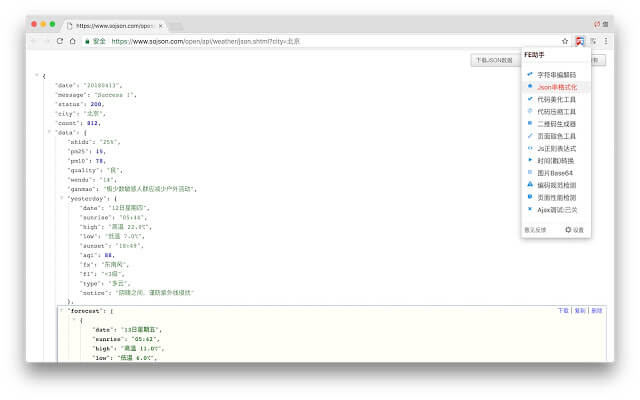
Task: Collapse the "yesterday" JSON node
Action: pyautogui.click(x=62, y=198)
